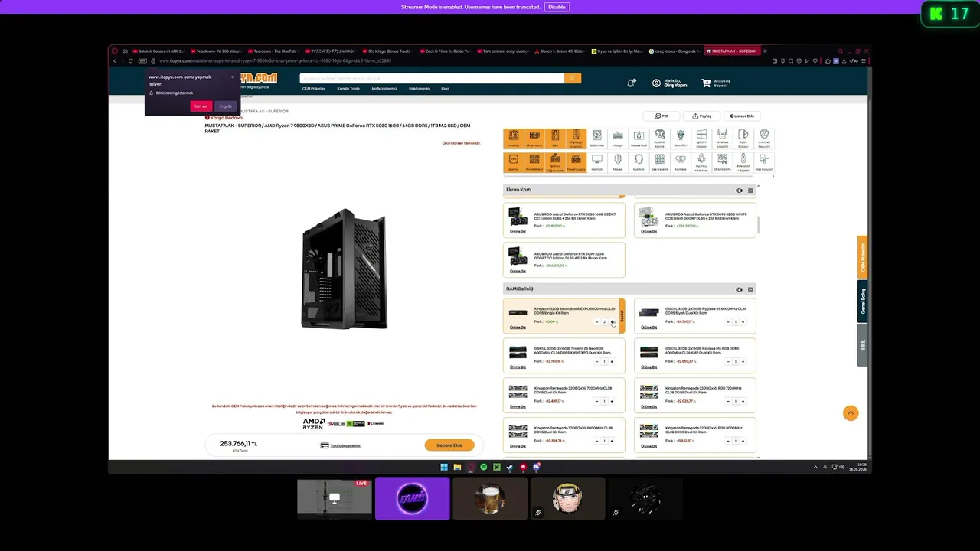This screenshot has height=551, width=980.
Task: Click the product search input field
Action: [x=432, y=78]
